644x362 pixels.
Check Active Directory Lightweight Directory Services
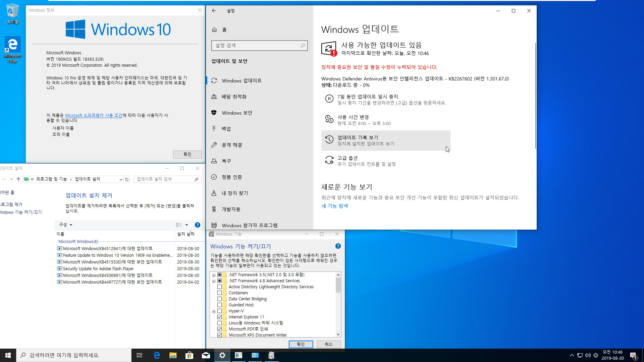tap(220, 287)
